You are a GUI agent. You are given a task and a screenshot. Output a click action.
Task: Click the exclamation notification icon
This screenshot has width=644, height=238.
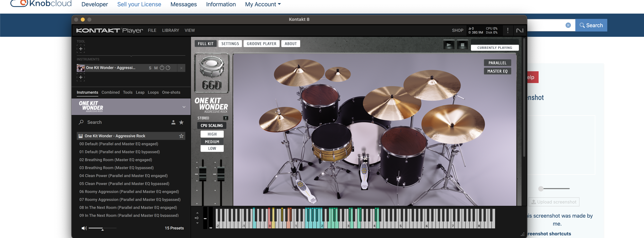click(x=507, y=30)
